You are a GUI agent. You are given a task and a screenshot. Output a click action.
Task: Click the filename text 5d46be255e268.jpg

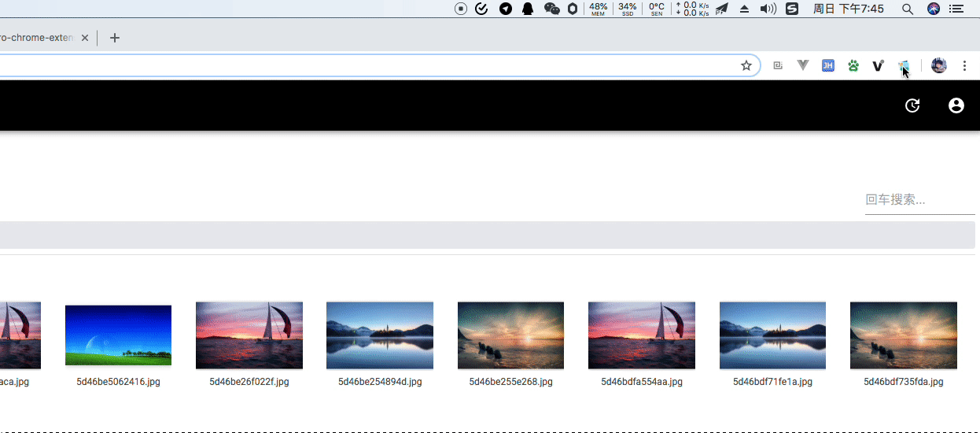511,382
